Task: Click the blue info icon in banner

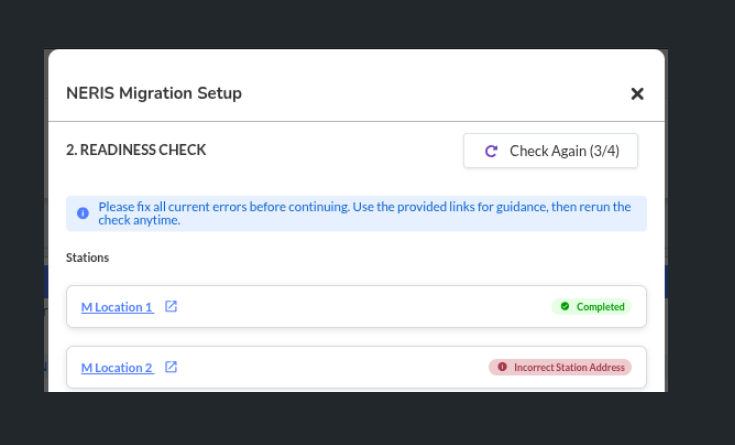Action: (x=83, y=213)
